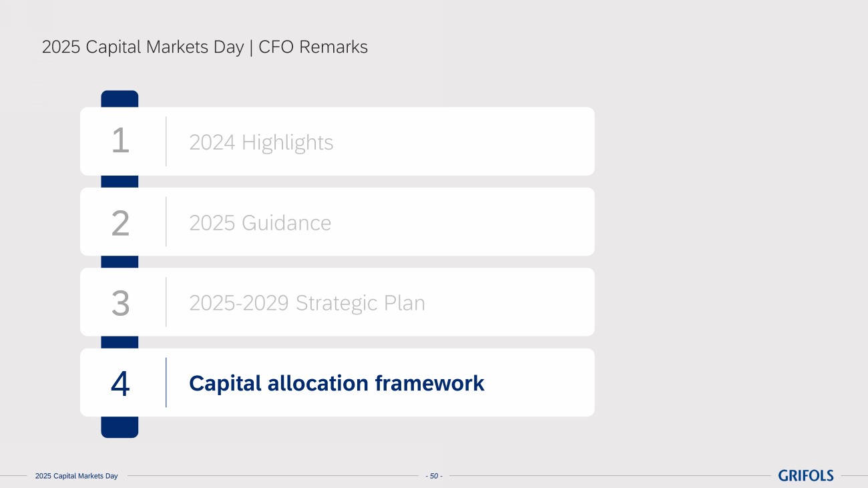Image resolution: width=868 pixels, height=488 pixels.
Task: Select the large number 1 agenda marker
Action: [120, 141]
